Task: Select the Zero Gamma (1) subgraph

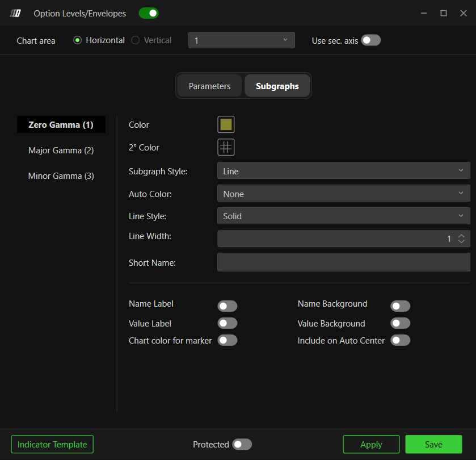Action: coord(61,124)
